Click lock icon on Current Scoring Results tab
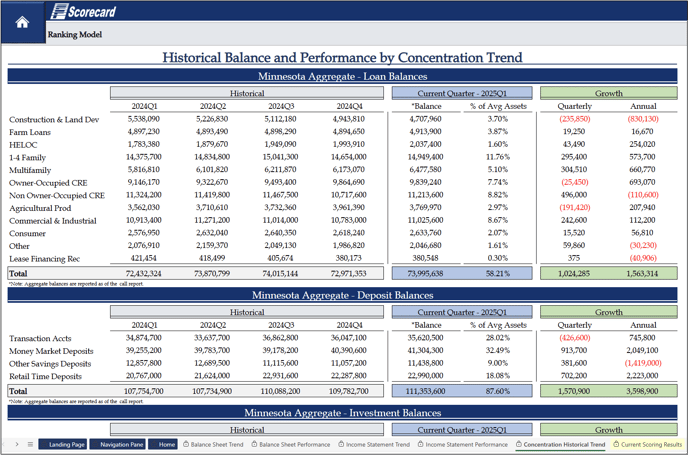 coord(617,444)
